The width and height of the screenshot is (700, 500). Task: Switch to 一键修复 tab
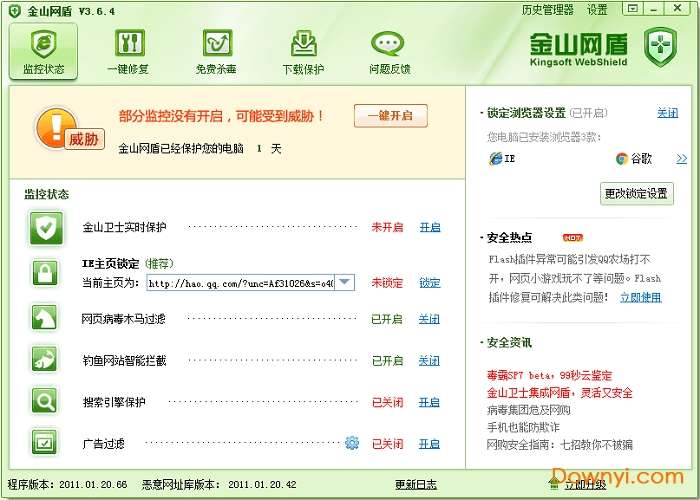click(129, 51)
